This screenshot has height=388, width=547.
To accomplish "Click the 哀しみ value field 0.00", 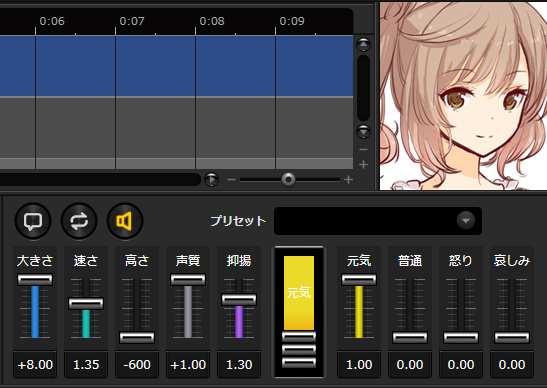I will click(512, 364).
